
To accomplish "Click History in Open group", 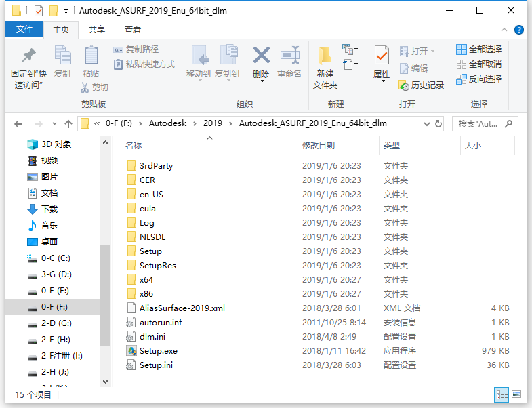I will (x=422, y=85).
